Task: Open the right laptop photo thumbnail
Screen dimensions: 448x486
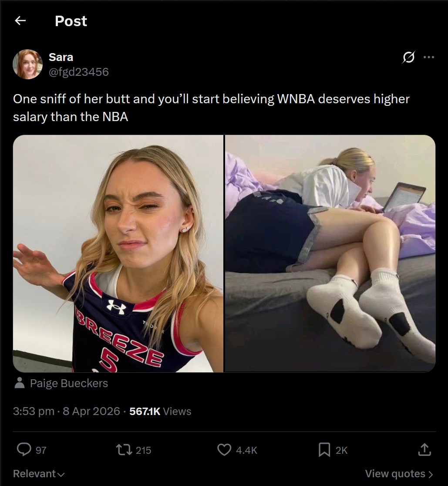Action: coord(330,253)
